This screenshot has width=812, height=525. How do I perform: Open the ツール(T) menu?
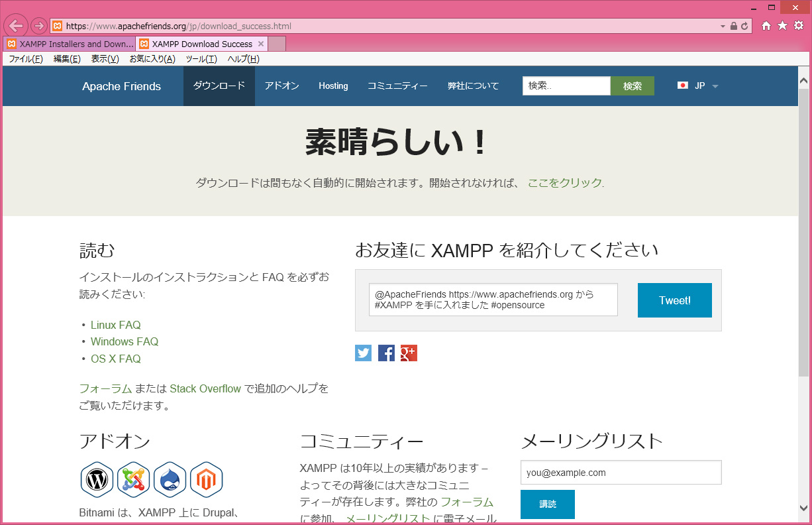[201, 59]
